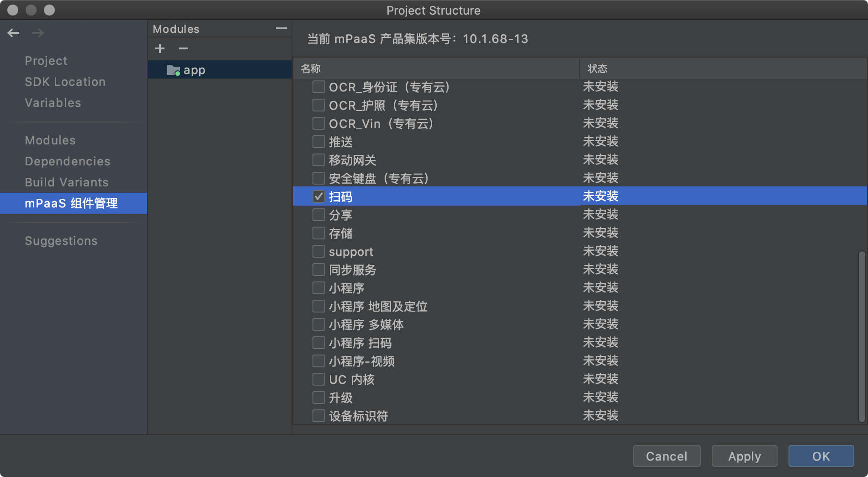Check 小程序 地图及定位 component
The height and width of the screenshot is (477, 868).
(318, 306)
